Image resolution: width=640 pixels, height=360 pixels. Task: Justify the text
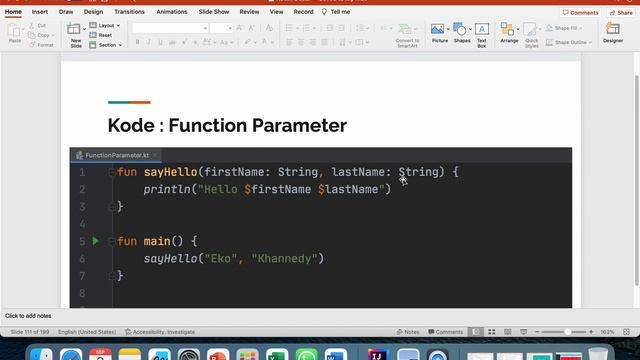click(x=324, y=42)
